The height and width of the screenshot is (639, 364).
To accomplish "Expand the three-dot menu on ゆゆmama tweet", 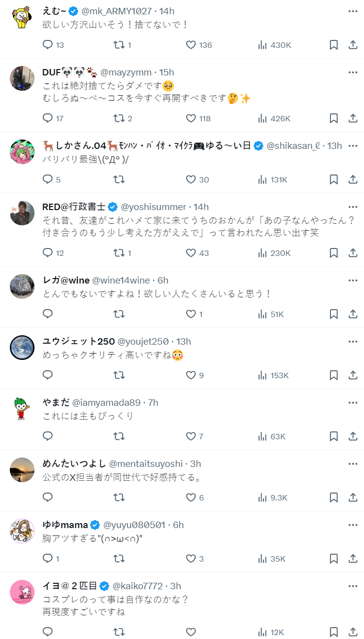I will pos(353,525).
